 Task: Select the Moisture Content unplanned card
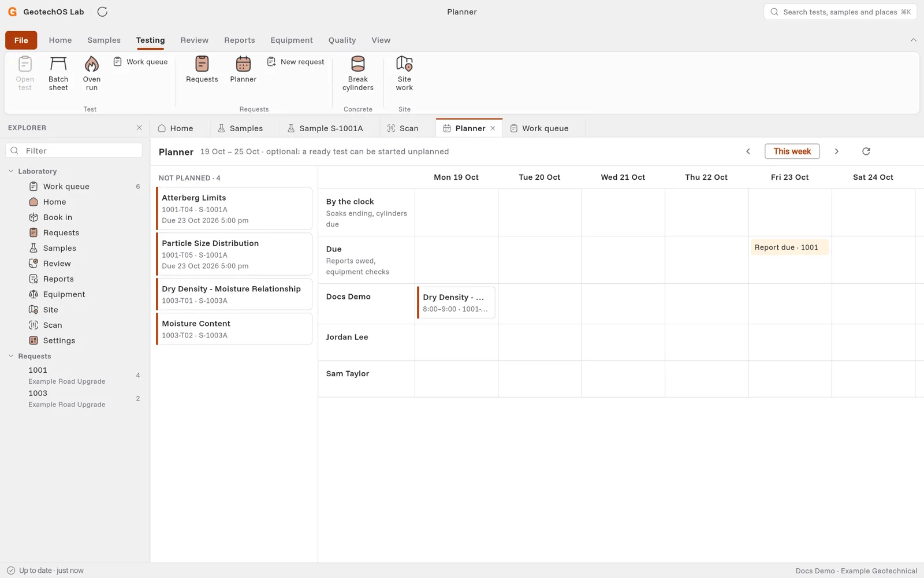(x=234, y=329)
